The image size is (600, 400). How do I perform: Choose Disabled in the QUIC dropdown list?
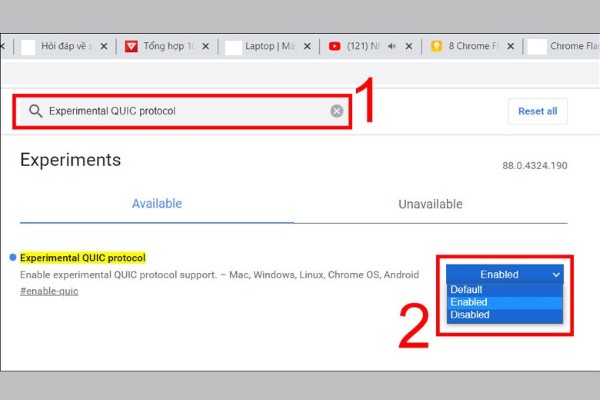470,314
